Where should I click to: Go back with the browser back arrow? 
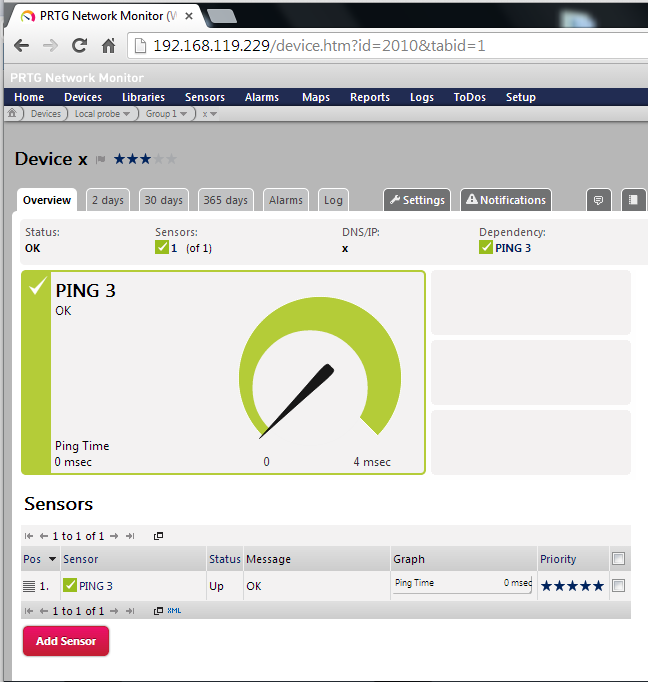[x=21, y=45]
